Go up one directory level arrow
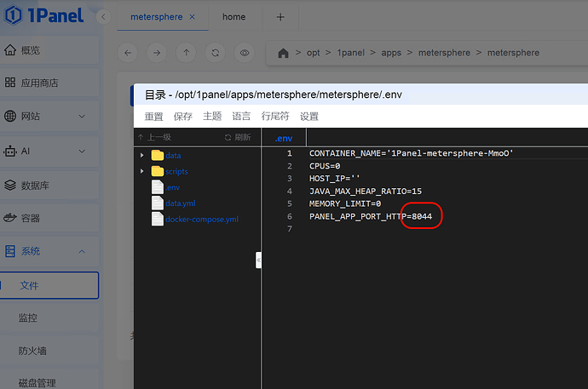 tap(187, 53)
